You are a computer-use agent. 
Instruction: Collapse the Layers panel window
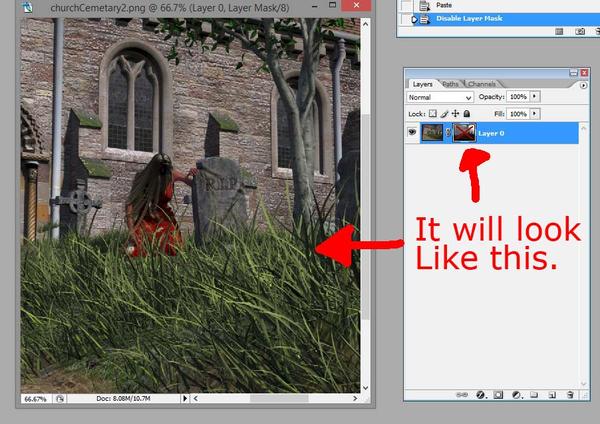coord(573,73)
